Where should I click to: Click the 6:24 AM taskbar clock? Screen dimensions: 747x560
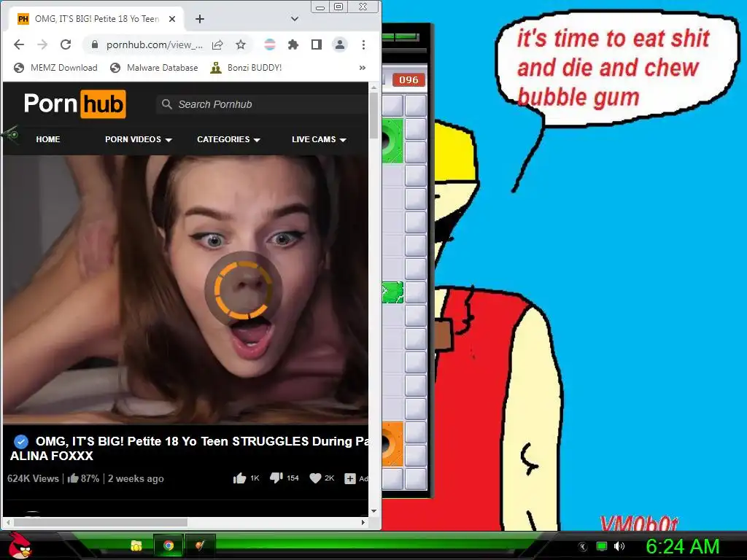coord(682,546)
